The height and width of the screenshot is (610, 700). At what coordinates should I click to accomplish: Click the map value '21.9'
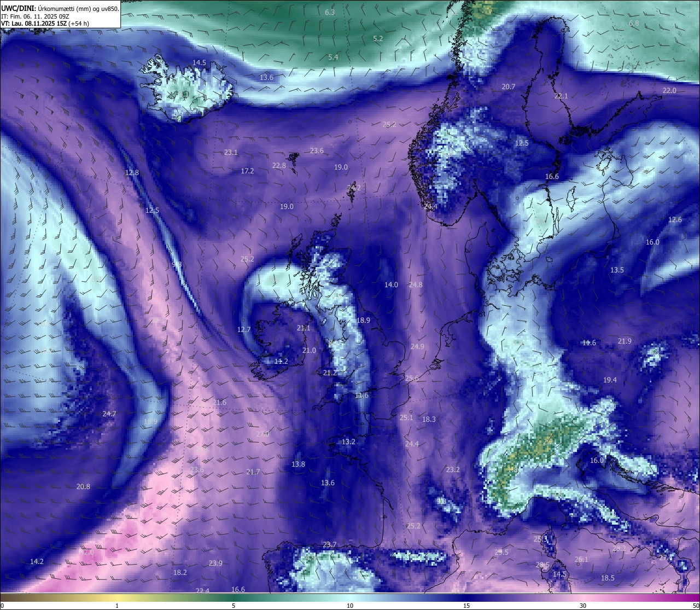[625, 341]
